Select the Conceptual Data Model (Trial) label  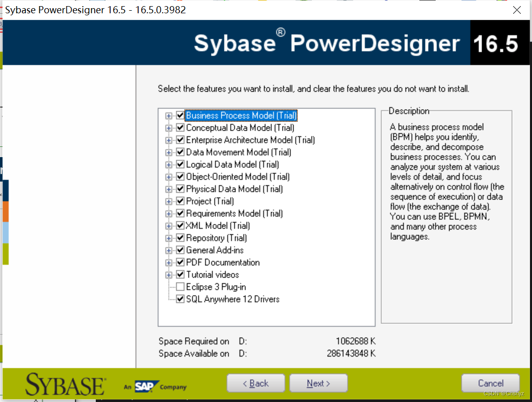click(240, 128)
